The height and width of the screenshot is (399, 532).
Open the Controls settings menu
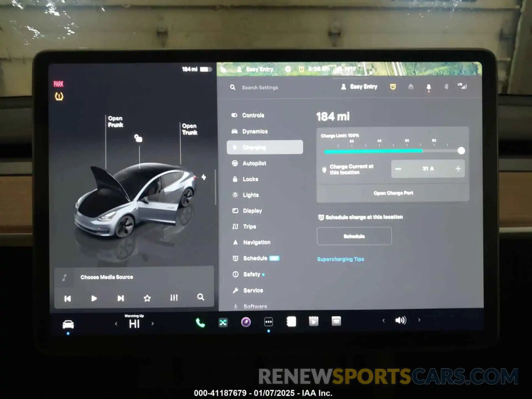tap(248, 115)
